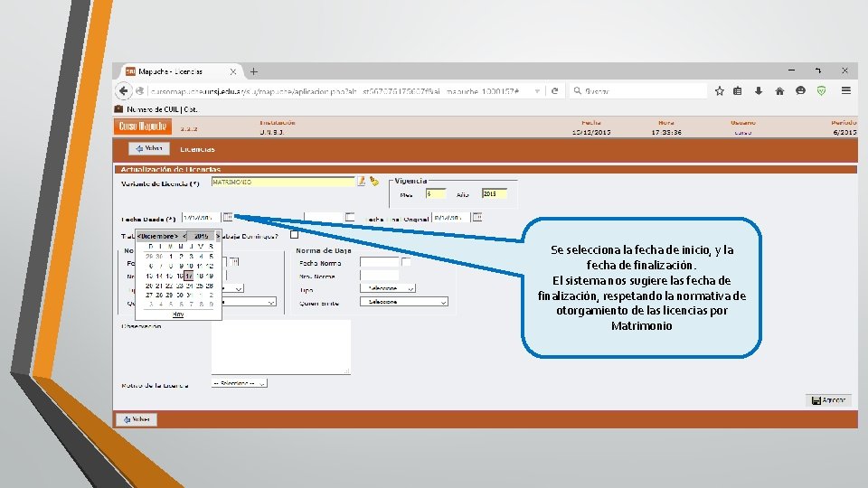Click the broom clear icon beside MATRIMONIO
The height and width of the screenshot is (488, 868).
pyautogui.click(x=374, y=181)
